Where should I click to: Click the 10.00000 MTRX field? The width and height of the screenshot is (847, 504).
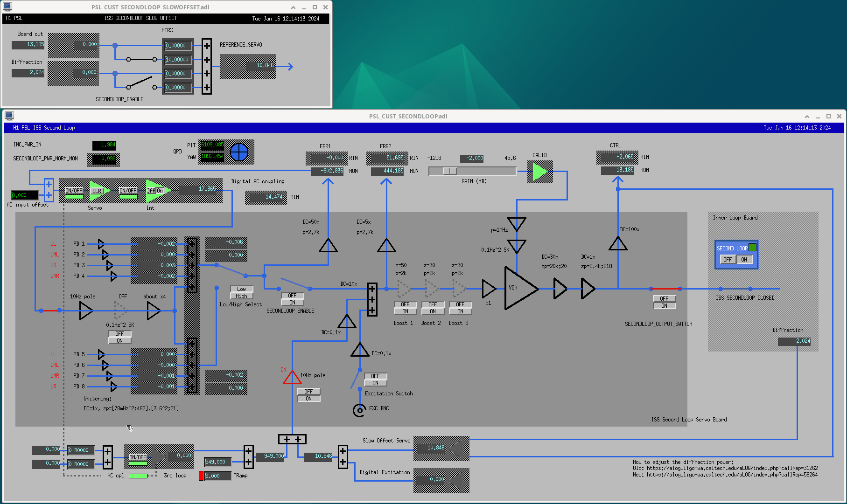click(178, 60)
